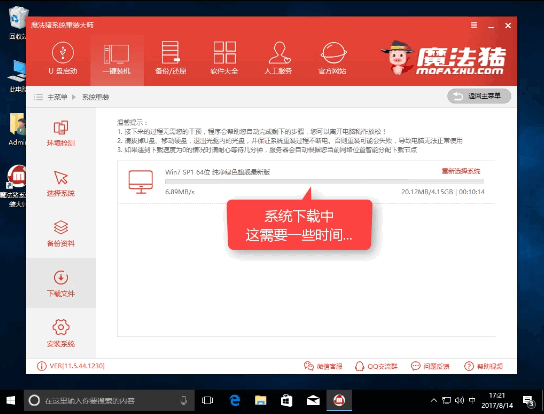Click the monitor icon of Win7 download

pos(141,181)
